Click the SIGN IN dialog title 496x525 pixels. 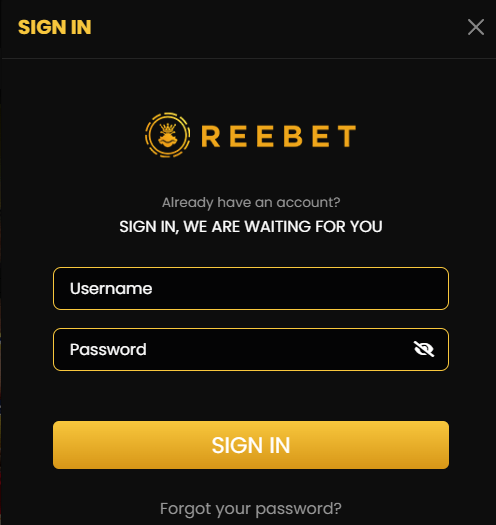[55, 27]
